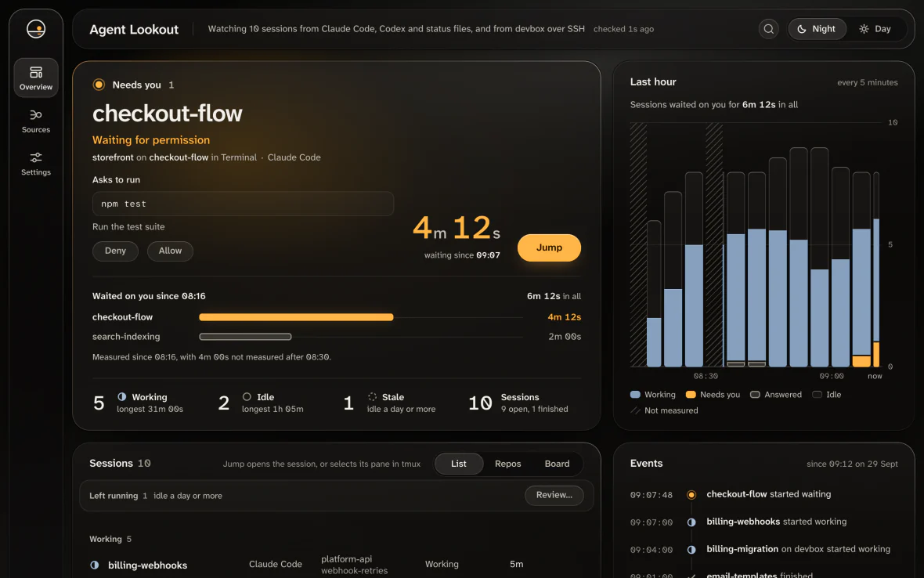924x578 pixels.
Task: Click the search-indexing grey wait bar
Action: tap(245, 337)
